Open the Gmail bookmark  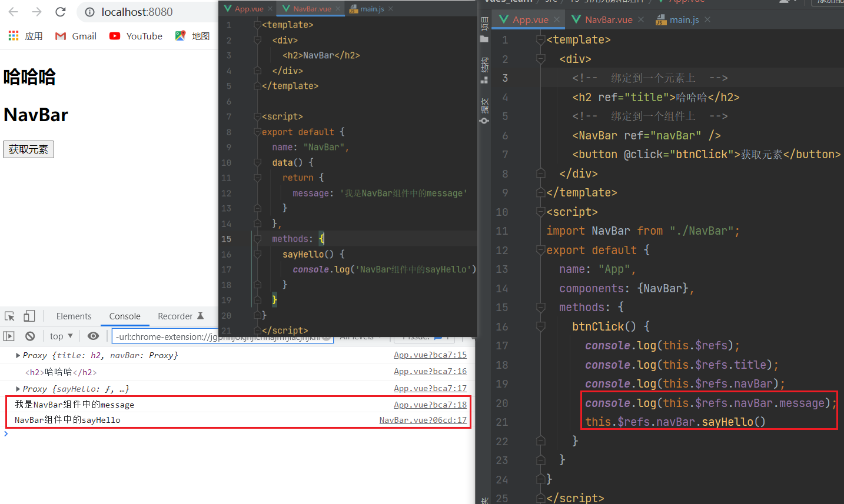click(76, 36)
